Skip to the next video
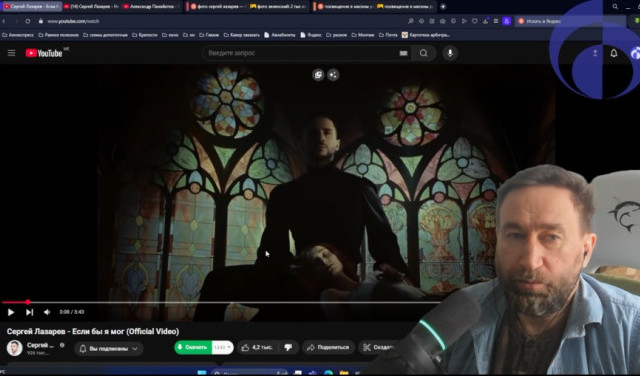 pyautogui.click(x=29, y=312)
